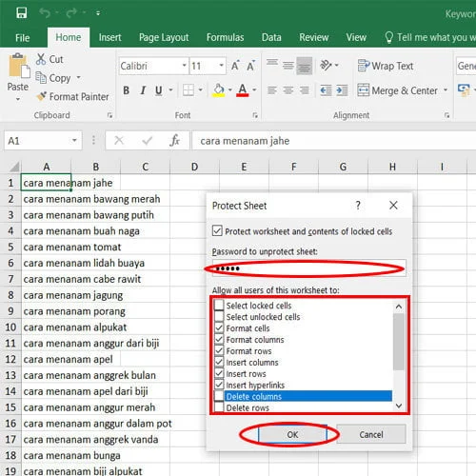The height and width of the screenshot is (476, 476).
Task: Increase indent in cell
Action: pos(342,90)
